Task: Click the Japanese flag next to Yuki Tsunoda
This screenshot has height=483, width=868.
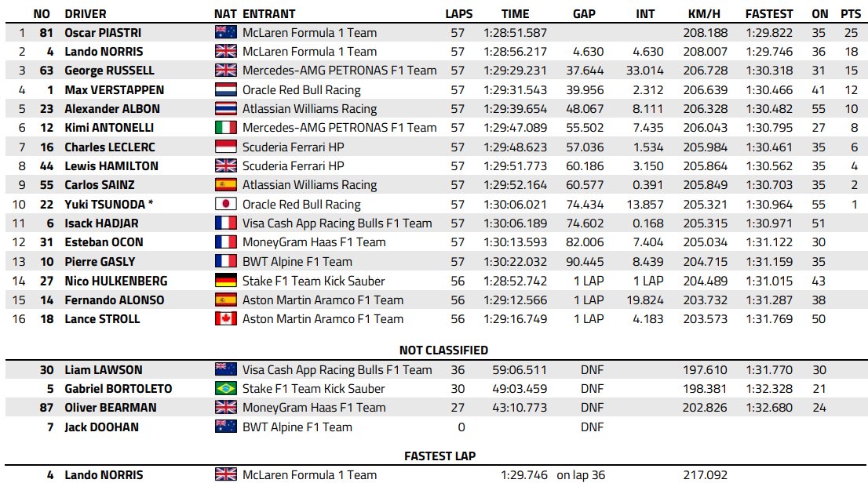Action: click(225, 204)
